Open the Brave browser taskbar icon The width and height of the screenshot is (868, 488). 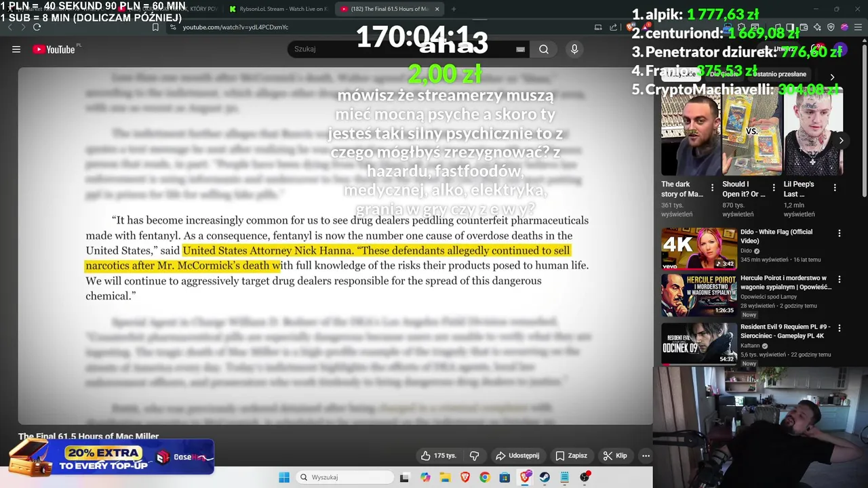(x=465, y=477)
